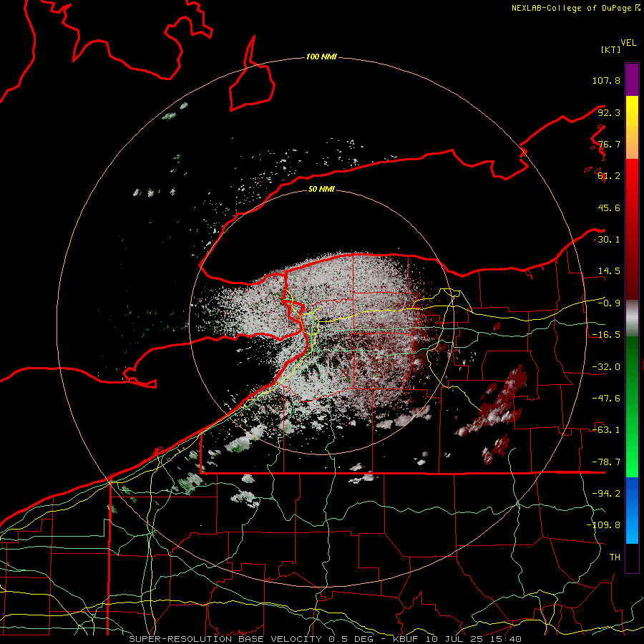Pick the purple segment of the color scale
Image resolution: width=644 pixels, height=644 pixels.
632,79
